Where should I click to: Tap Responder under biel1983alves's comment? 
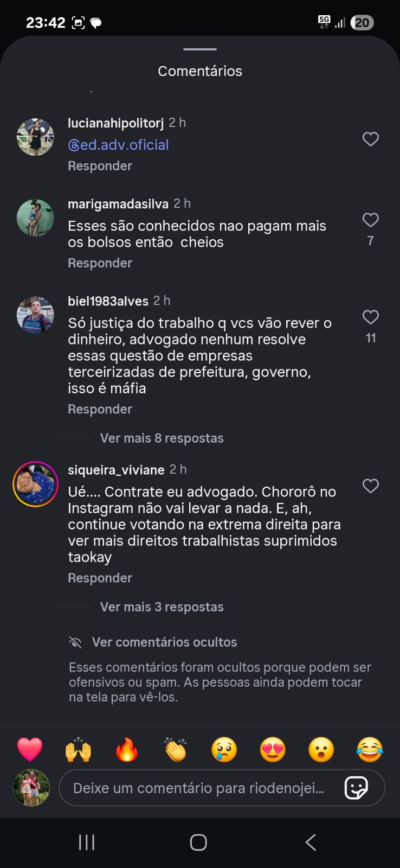(x=100, y=410)
